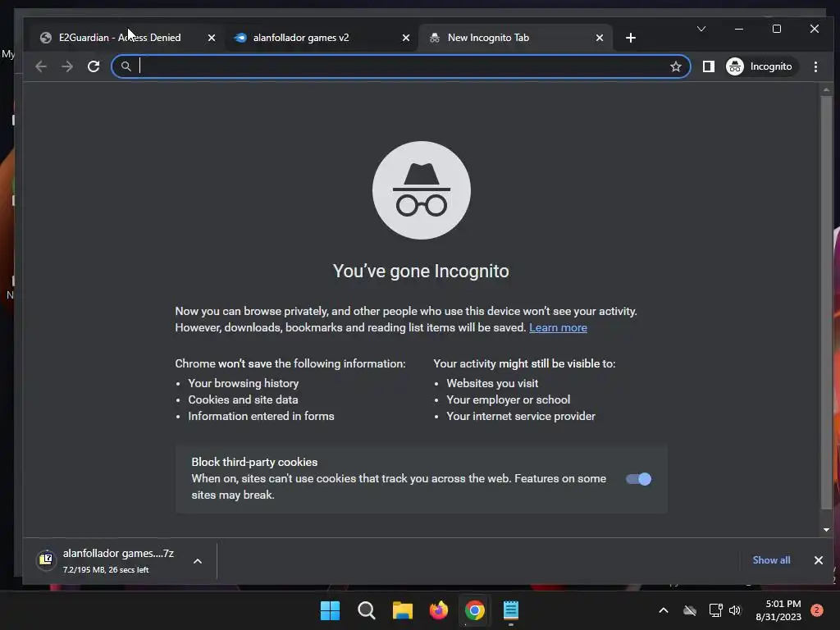The height and width of the screenshot is (630, 840).
Task: Open volume speaker tray icon
Action: pos(735,610)
